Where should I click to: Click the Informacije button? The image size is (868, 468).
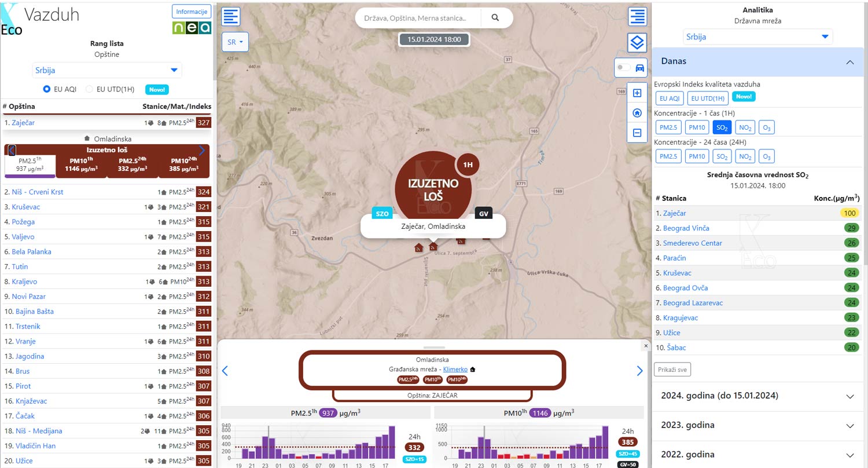(x=192, y=12)
